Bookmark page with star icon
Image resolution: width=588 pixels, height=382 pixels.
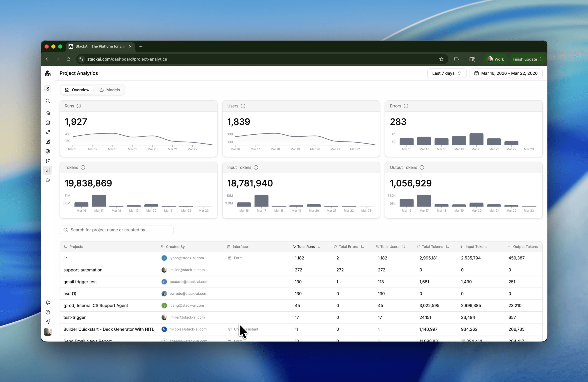pos(441,59)
